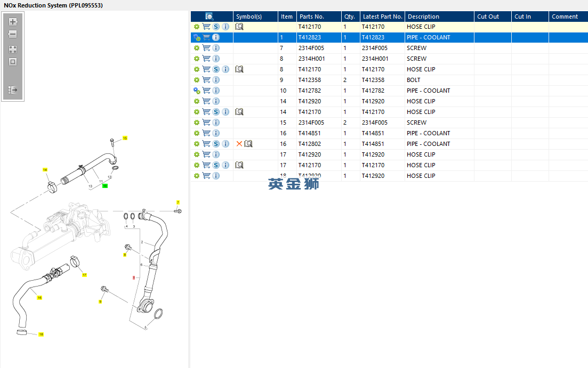This screenshot has height=368, width=588.
Task: Click callout 14 on the diagram
Action: [45, 170]
